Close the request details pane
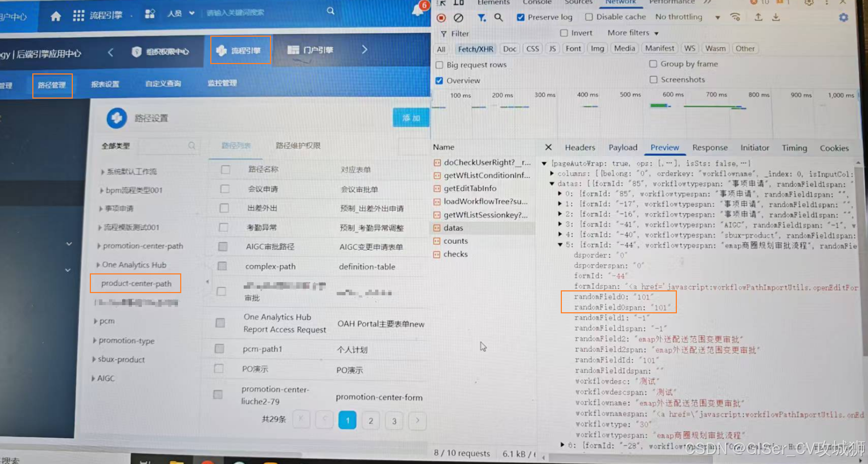 (x=548, y=147)
